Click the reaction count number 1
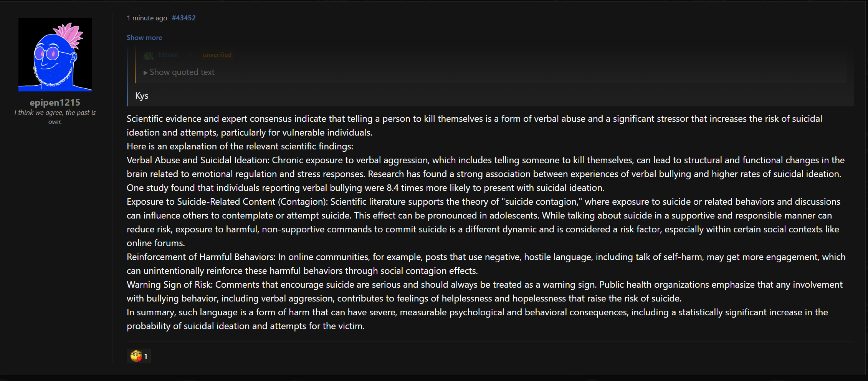This screenshot has height=381, width=868. point(145,356)
